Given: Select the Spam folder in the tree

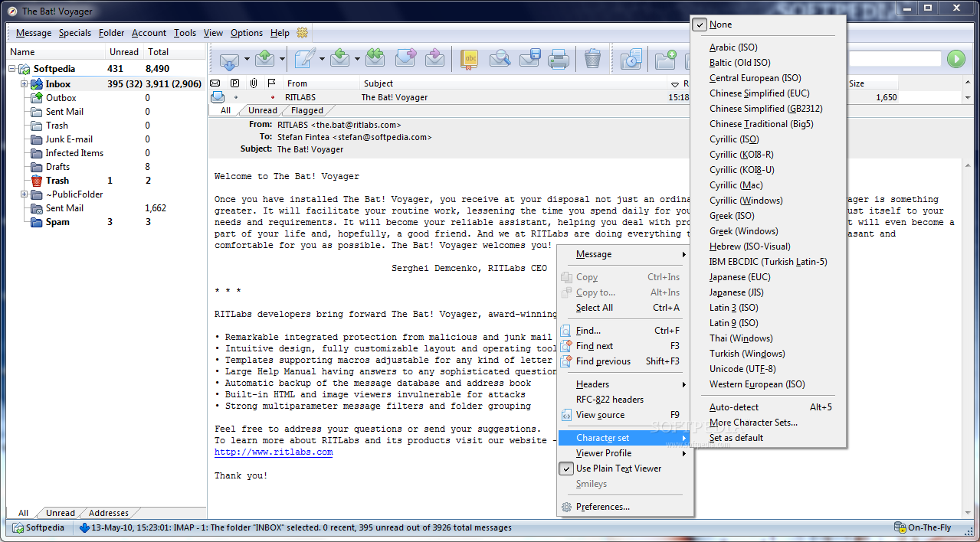Looking at the screenshot, I should pyautogui.click(x=57, y=222).
